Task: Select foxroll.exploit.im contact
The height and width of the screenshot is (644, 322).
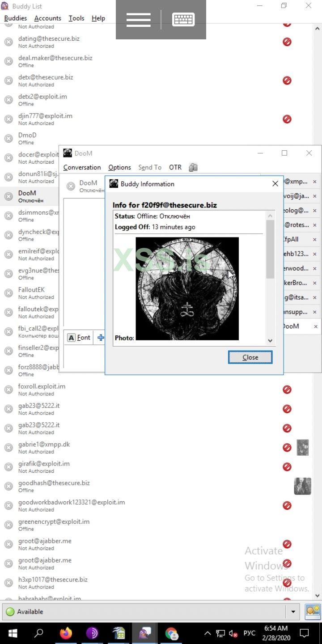Action: (157, 390)
